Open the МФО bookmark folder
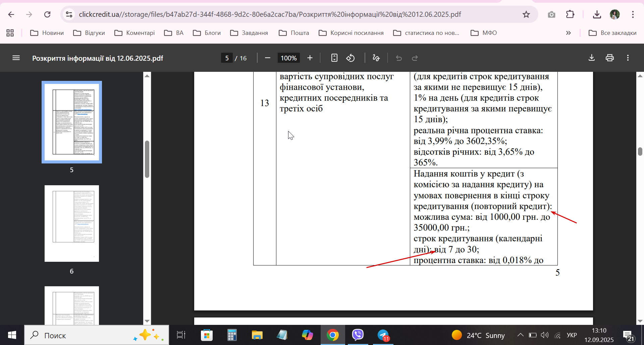 click(484, 33)
